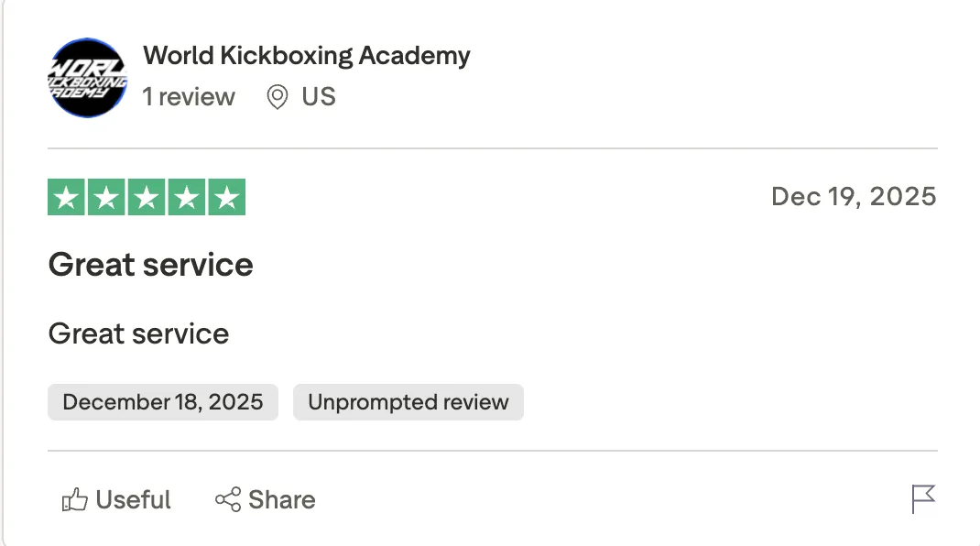Open the World Kickboxing Academy reviewer name
Screen dimensions: 980x546
[x=307, y=56]
